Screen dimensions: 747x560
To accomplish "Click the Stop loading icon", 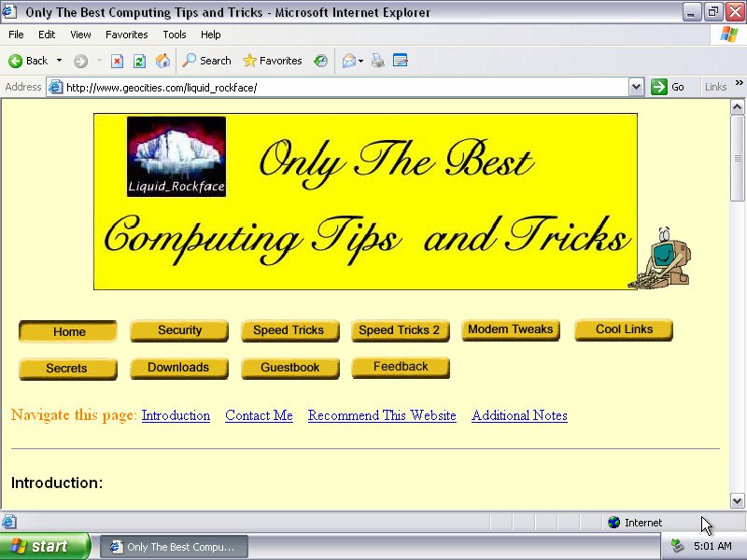I will (117, 61).
